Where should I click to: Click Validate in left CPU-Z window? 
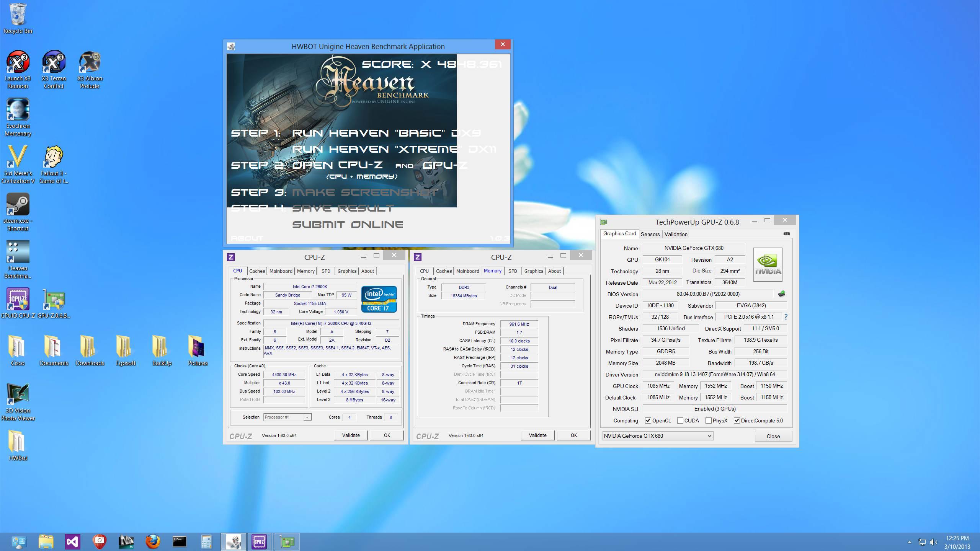coord(351,435)
